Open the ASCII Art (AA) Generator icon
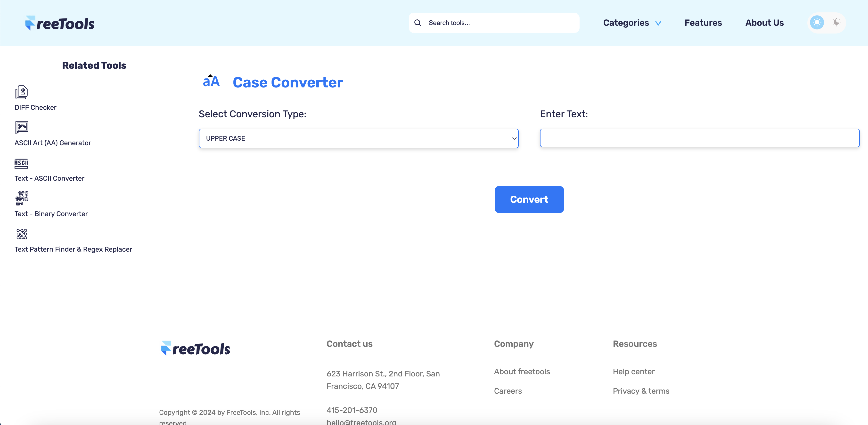Viewport: 868px width, 425px height. [x=21, y=128]
